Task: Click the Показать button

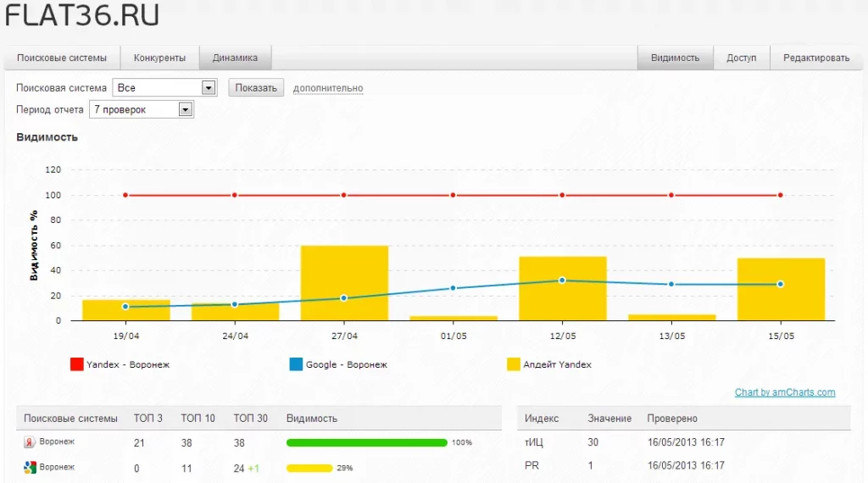Action: 256,87
